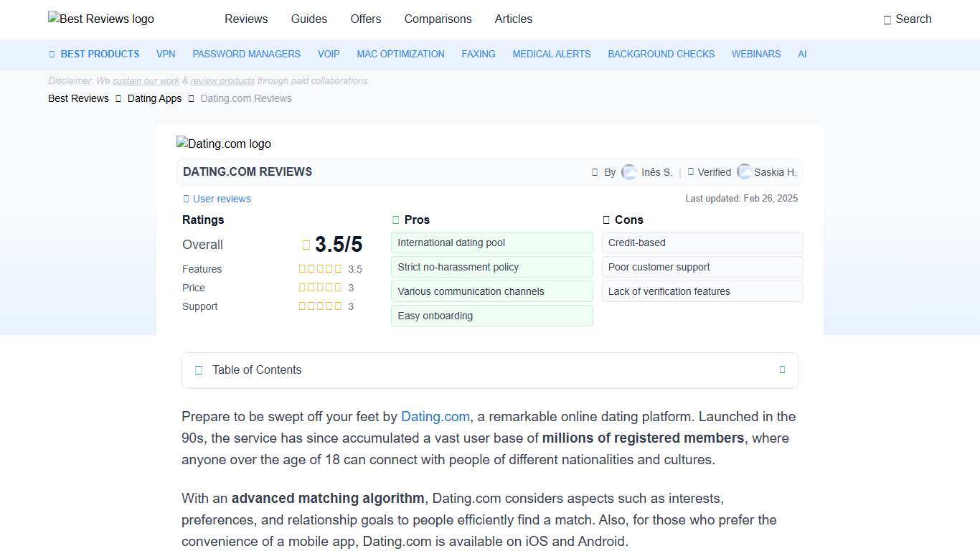This screenshot has height=551, width=980.
Task: Select the FAXING category
Action: [478, 54]
